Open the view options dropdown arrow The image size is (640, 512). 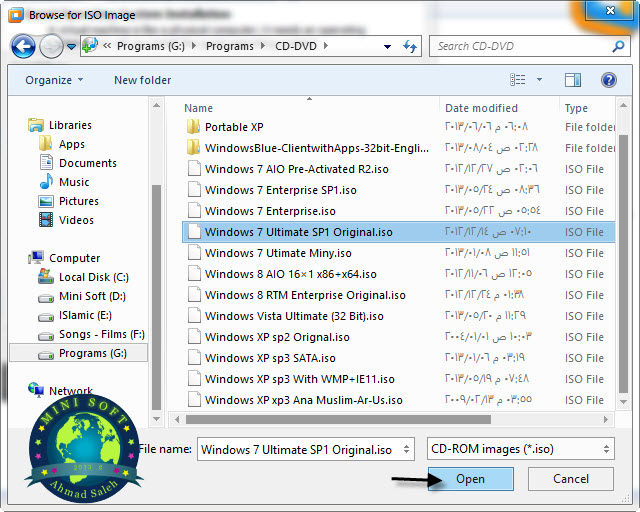click(539, 80)
